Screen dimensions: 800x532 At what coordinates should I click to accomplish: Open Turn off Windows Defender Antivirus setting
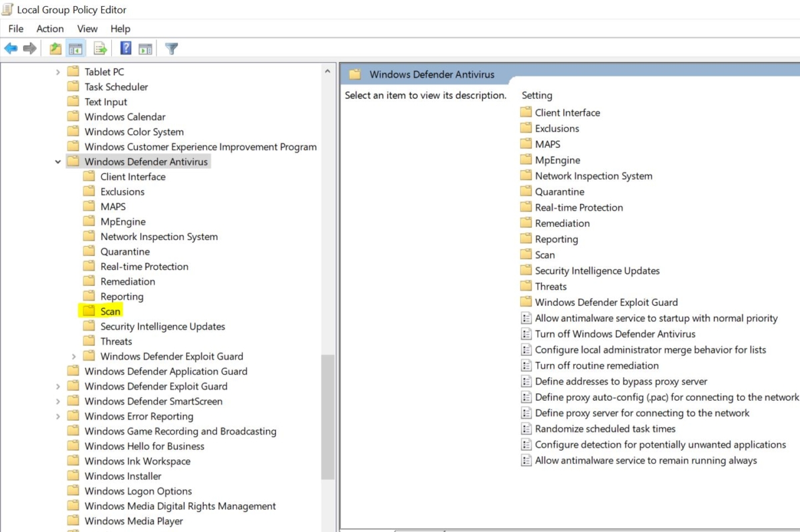[613, 333]
